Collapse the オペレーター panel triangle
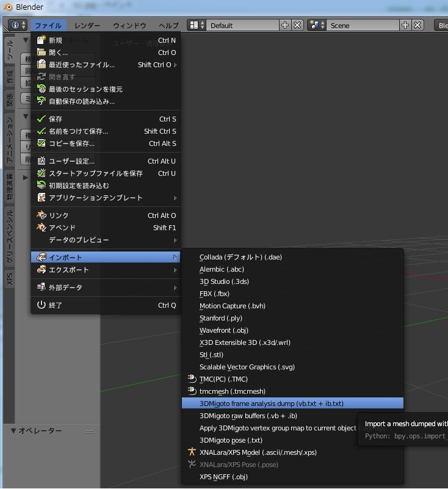The height and width of the screenshot is (489, 448). 13,430
